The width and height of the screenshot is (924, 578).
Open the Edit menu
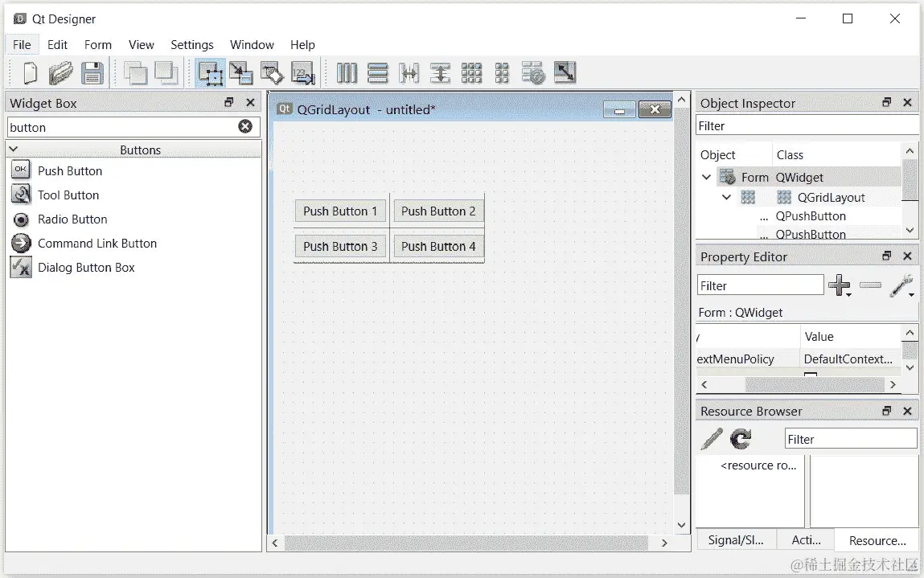tap(57, 45)
